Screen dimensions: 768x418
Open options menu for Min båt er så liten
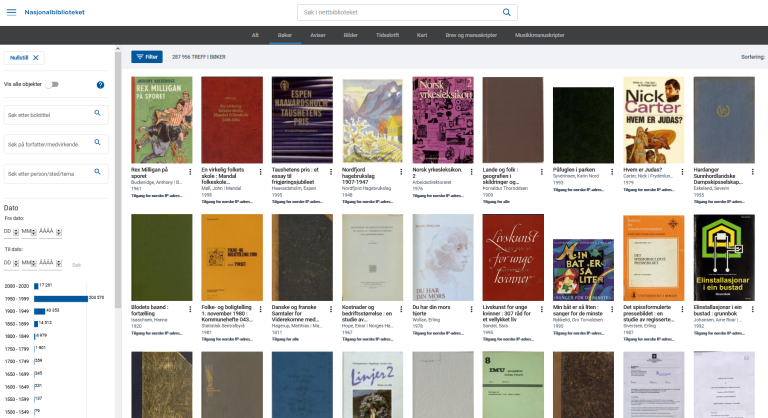click(612, 309)
